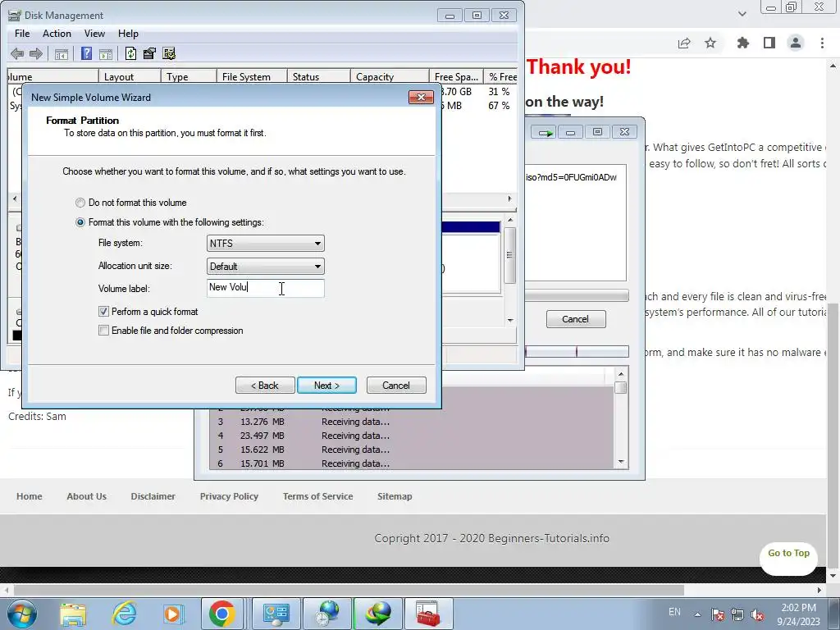Close the New Simple Volume Wizard dialog
The image size is (840, 630).
421,97
